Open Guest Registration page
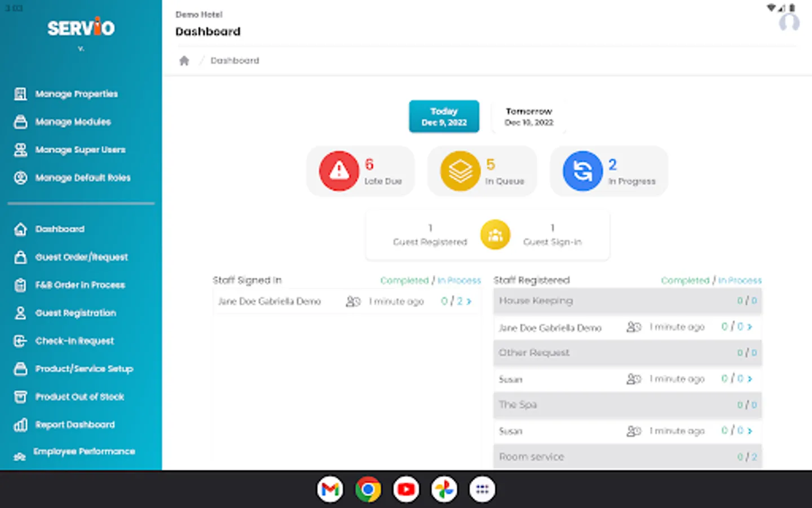812x508 pixels. tap(76, 313)
